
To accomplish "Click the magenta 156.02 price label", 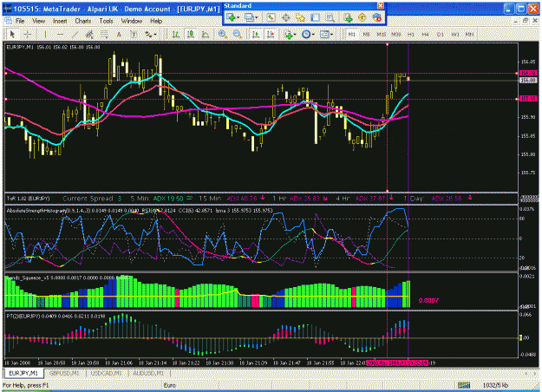I will coord(528,73).
